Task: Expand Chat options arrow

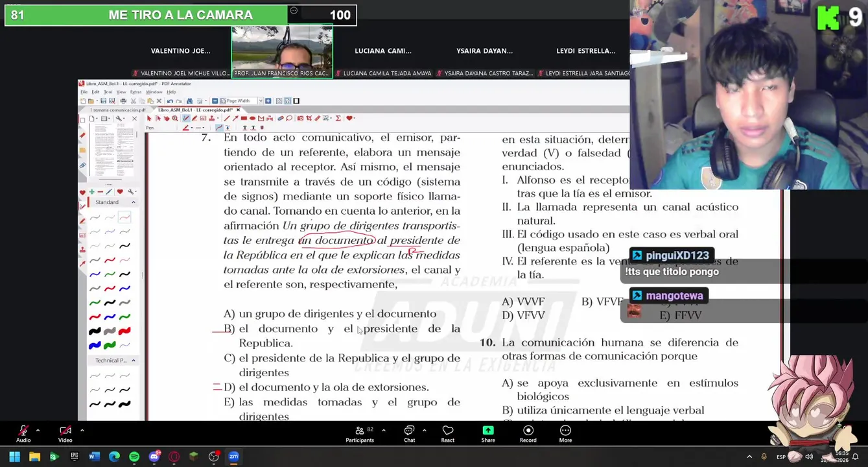Action: tap(424, 430)
